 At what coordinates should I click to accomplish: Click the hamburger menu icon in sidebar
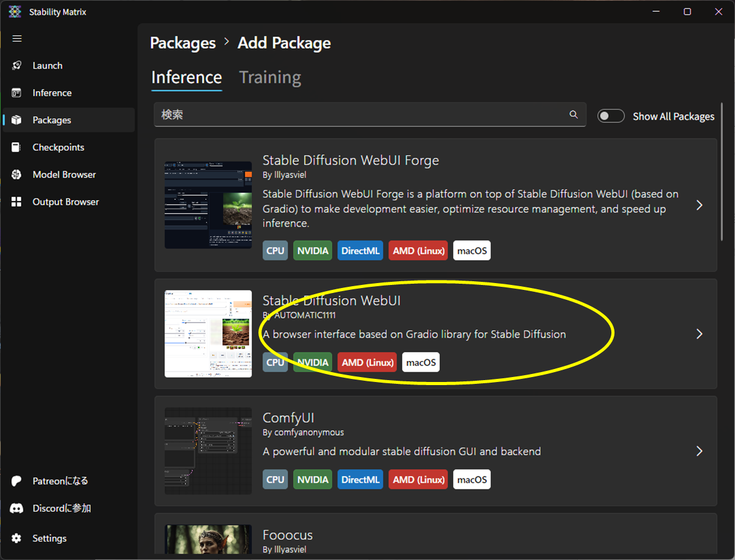pyautogui.click(x=17, y=38)
